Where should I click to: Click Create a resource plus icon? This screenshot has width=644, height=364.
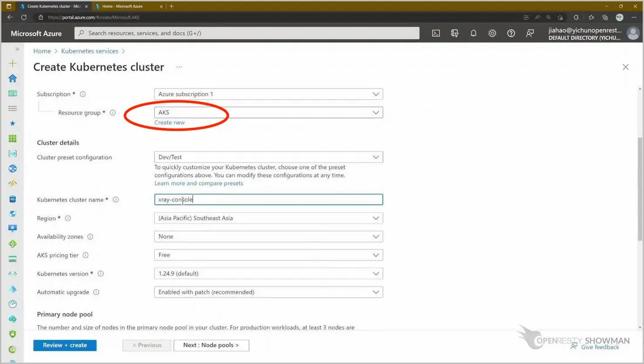pyautogui.click(x=12, y=63)
